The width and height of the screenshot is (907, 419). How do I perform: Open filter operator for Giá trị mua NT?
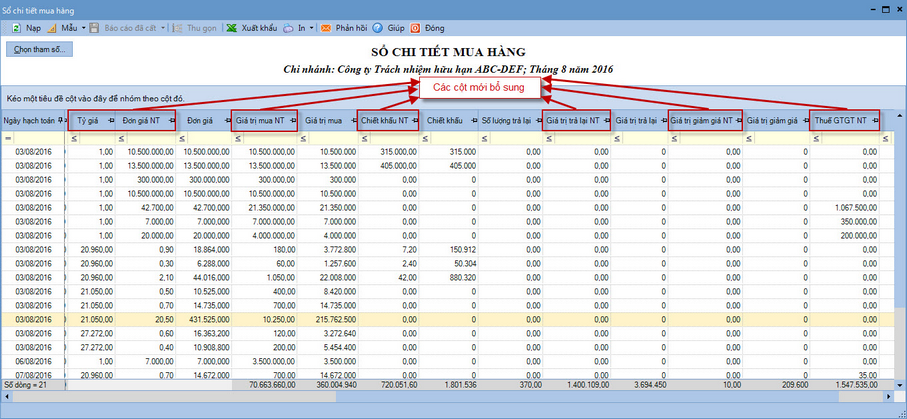click(x=238, y=139)
